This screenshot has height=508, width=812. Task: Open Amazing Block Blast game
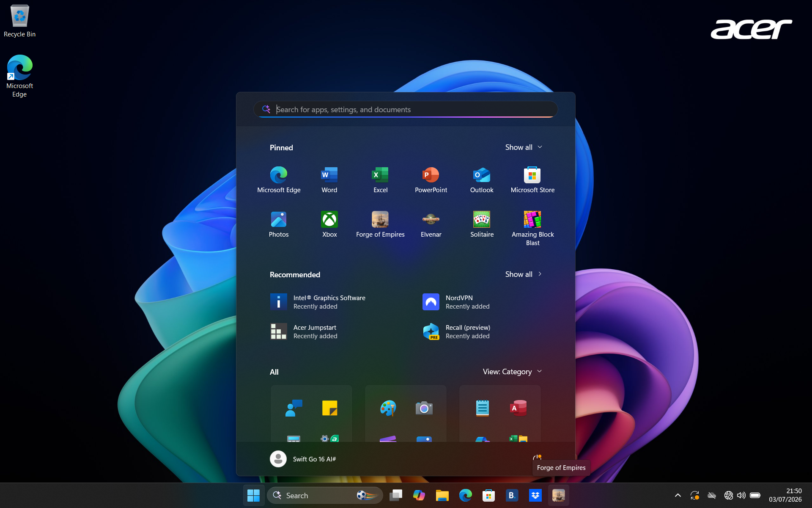[532, 229]
